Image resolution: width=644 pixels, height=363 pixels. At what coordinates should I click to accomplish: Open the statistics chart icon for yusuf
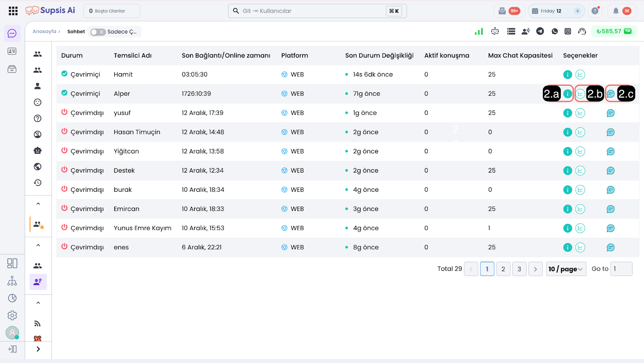(580, 113)
